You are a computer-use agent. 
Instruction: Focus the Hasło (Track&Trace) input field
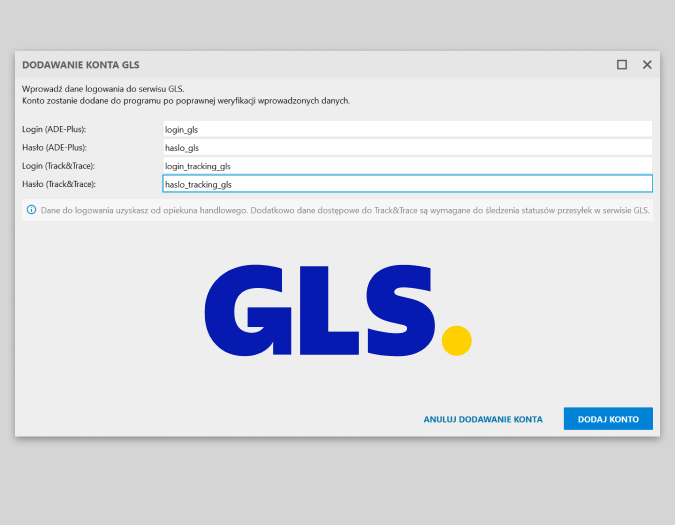[x=408, y=184]
